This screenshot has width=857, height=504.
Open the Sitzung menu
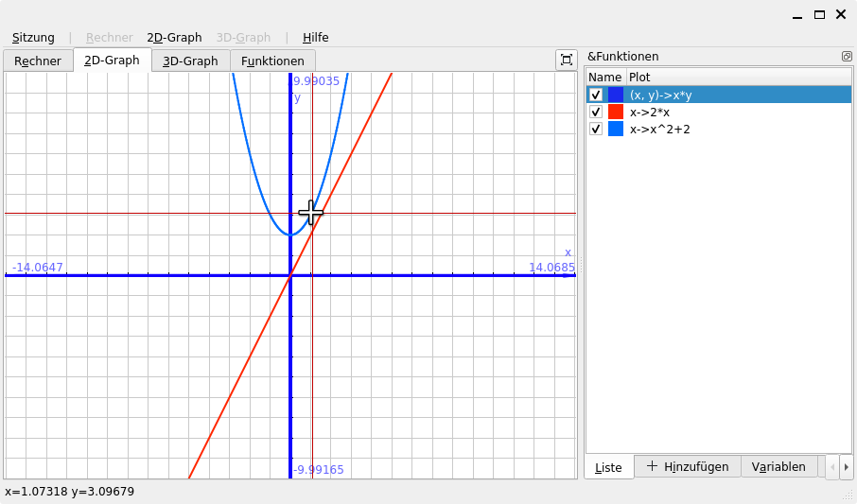click(33, 38)
